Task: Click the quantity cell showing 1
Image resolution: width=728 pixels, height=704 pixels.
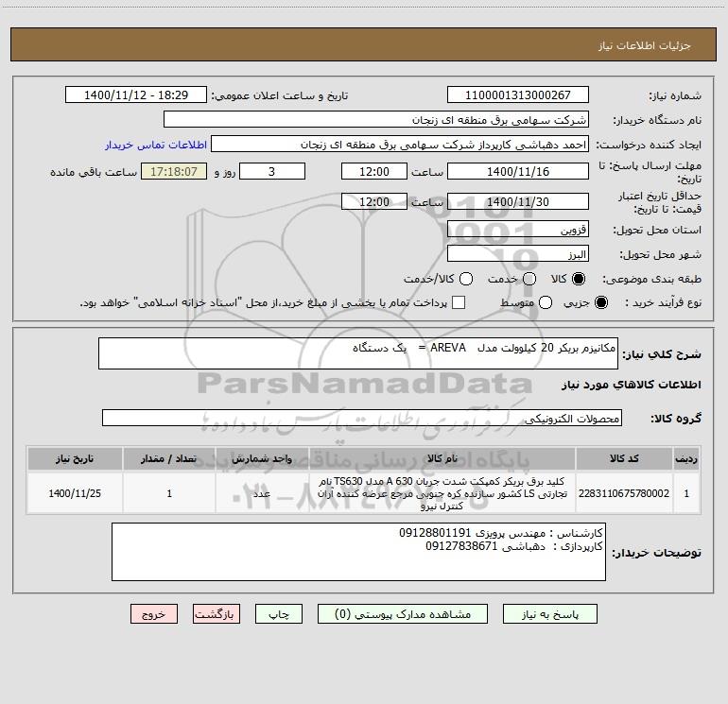Action: [x=169, y=493]
